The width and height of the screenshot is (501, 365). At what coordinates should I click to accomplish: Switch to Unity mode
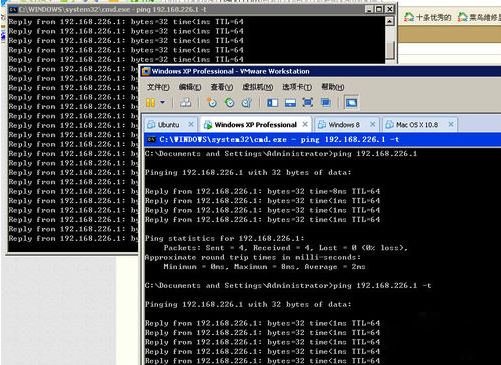(325, 102)
